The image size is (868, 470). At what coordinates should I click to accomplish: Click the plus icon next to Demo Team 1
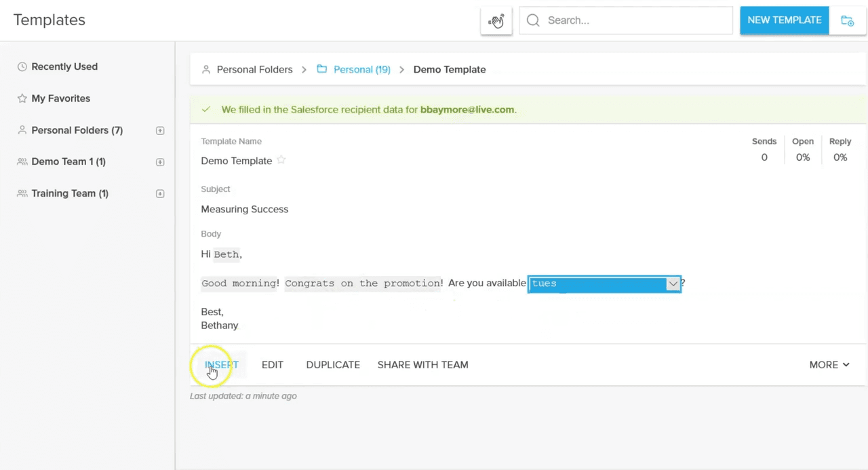pyautogui.click(x=159, y=161)
